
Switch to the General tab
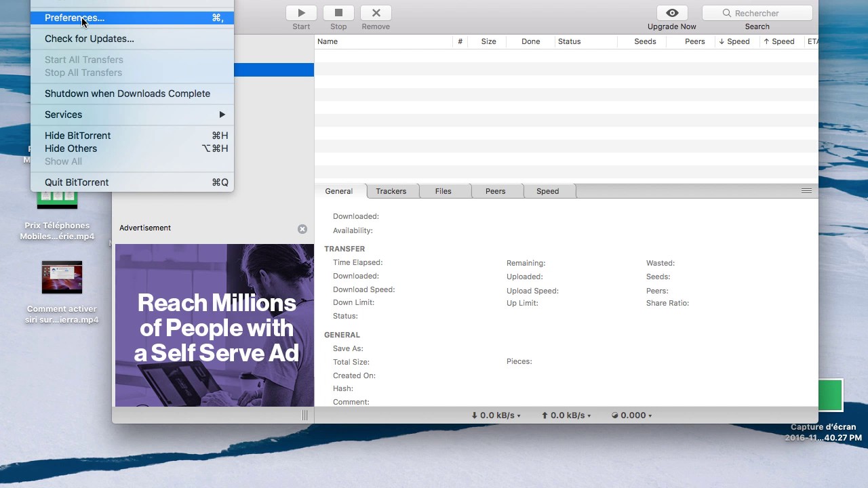pyautogui.click(x=339, y=191)
